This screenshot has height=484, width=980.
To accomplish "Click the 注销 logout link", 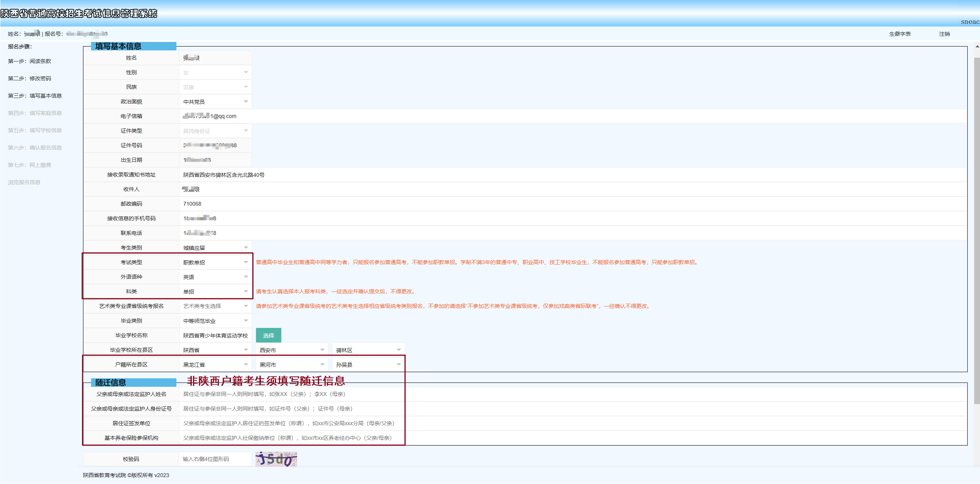I will pos(944,34).
